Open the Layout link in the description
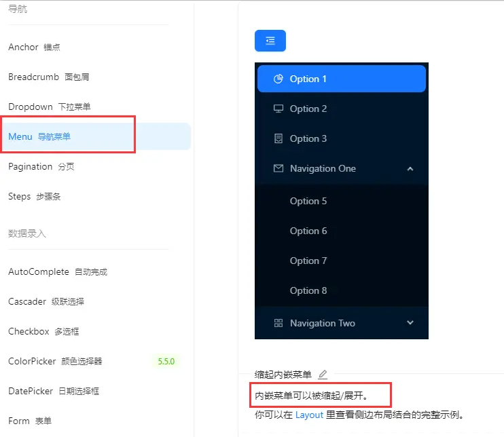This screenshot has width=504, height=437. click(x=309, y=415)
